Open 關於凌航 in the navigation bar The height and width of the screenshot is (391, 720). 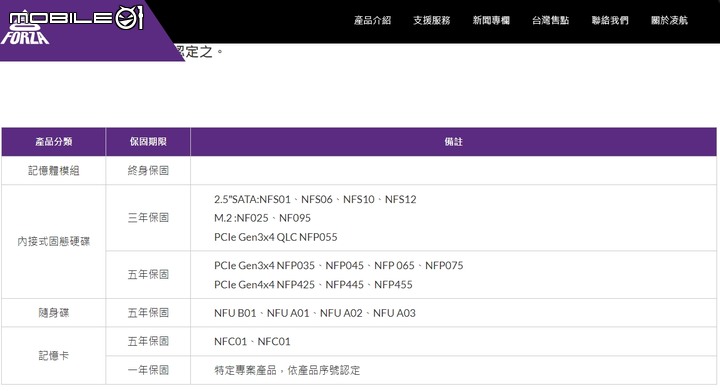click(669, 20)
